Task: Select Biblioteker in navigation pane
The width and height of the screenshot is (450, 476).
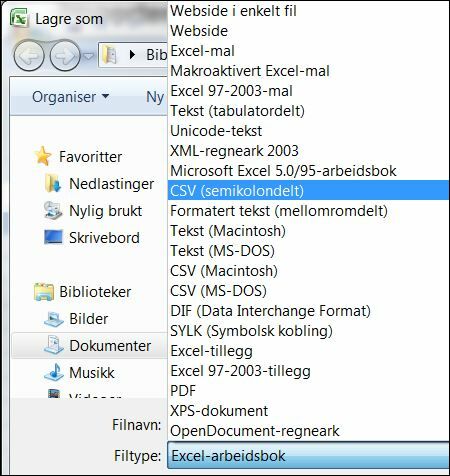Action: (x=95, y=292)
